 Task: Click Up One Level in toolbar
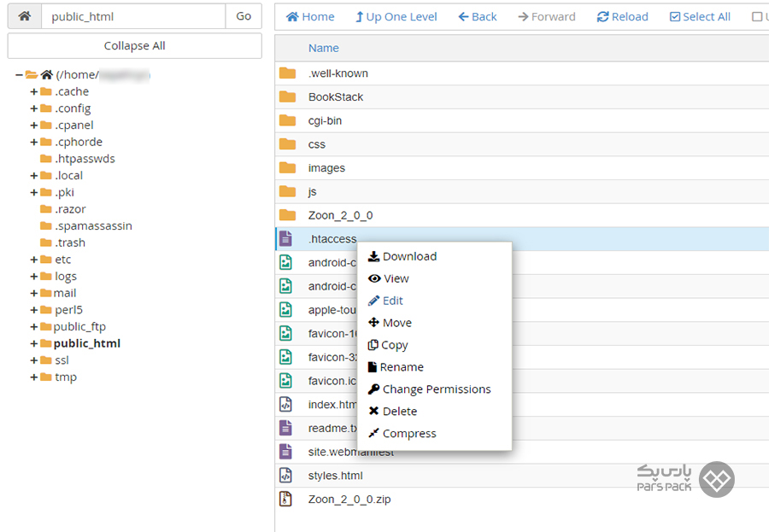[x=396, y=17]
